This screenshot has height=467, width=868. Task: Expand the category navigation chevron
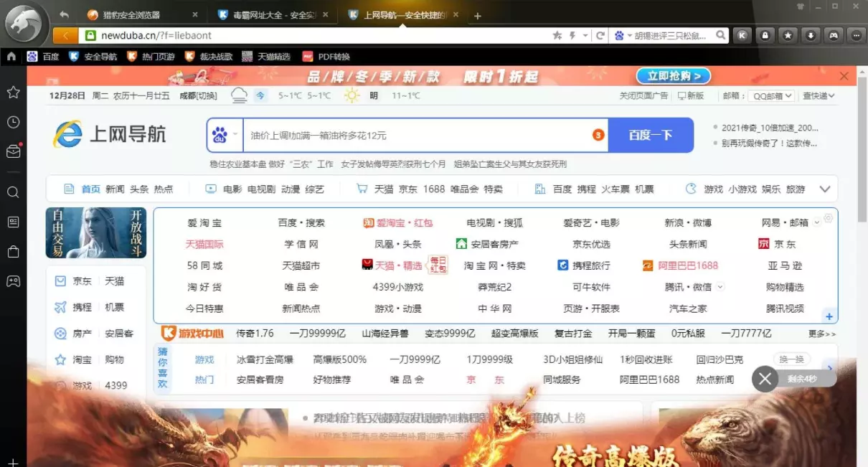pyautogui.click(x=824, y=189)
